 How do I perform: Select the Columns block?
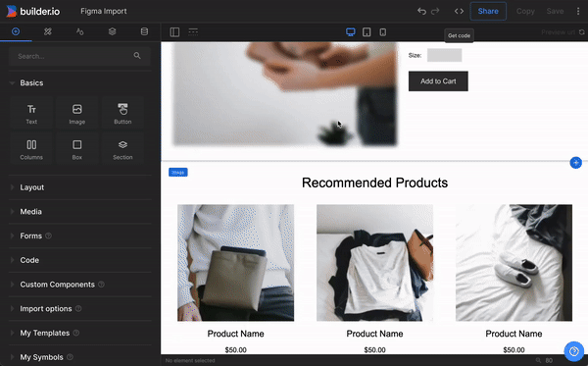[x=31, y=149]
